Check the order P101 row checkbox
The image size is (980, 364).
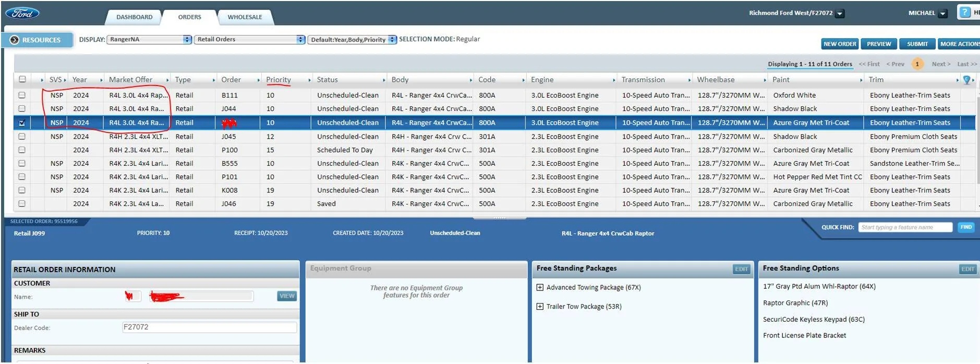[x=22, y=177]
